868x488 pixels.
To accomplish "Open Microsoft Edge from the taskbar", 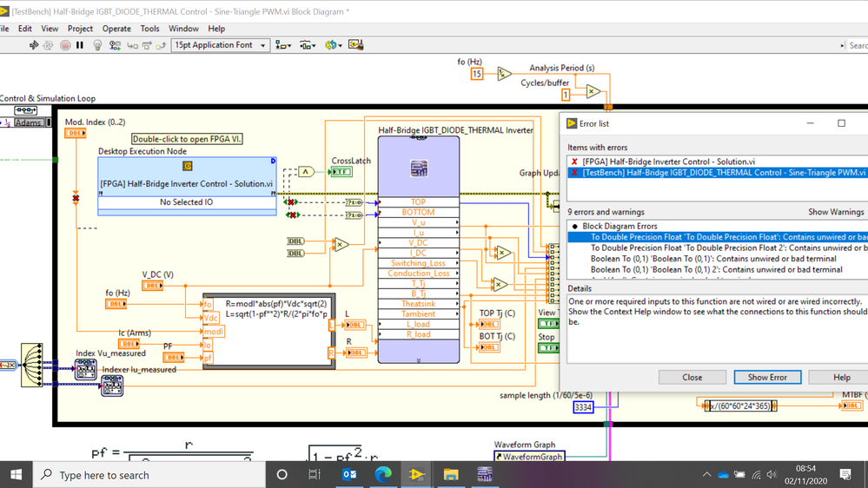I will 383,475.
